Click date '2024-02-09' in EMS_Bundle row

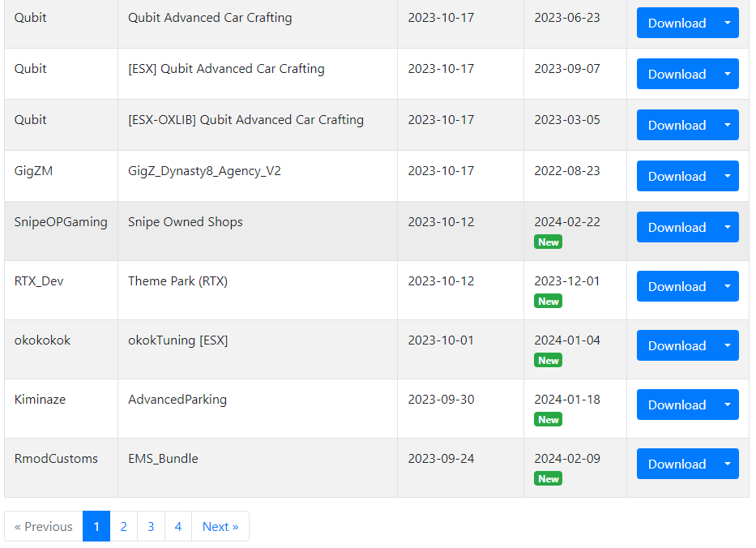coord(567,458)
